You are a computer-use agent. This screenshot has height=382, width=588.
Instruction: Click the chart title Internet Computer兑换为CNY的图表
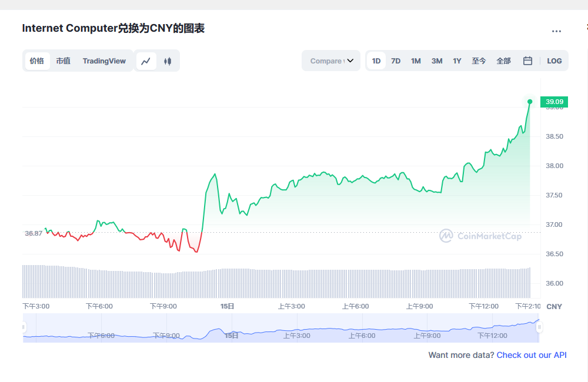pyautogui.click(x=113, y=28)
